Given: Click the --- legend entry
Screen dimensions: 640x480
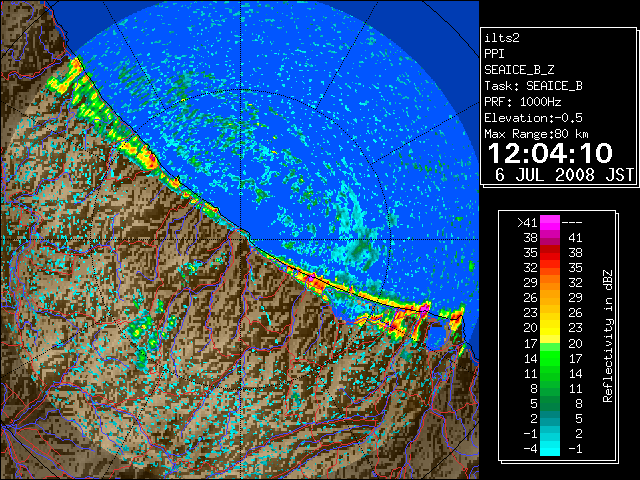Looking at the screenshot, I should click(x=572, y=222).
